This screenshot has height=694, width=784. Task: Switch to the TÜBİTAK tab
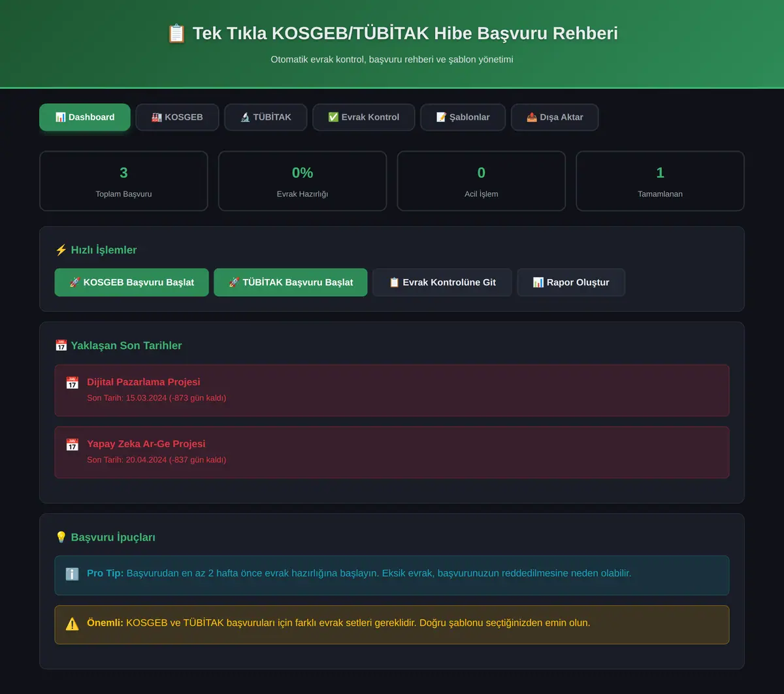[266, 117]
